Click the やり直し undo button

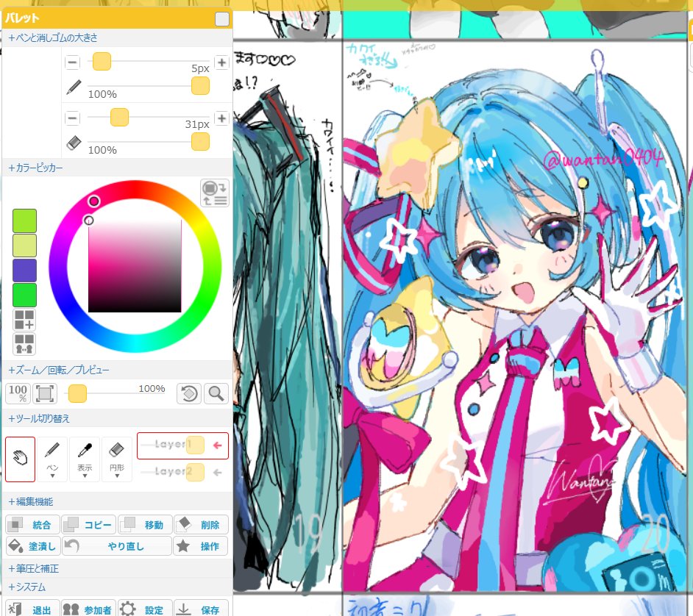point(117,545)
